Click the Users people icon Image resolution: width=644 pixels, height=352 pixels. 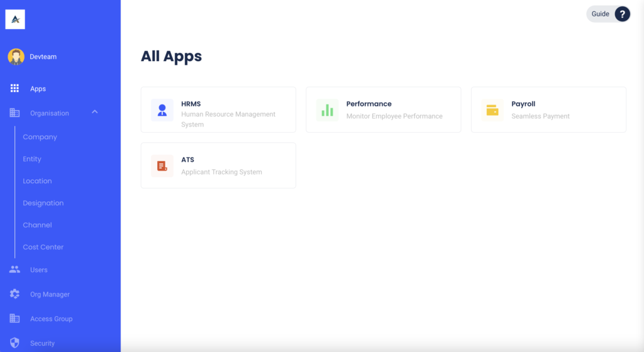click(15, 270)
